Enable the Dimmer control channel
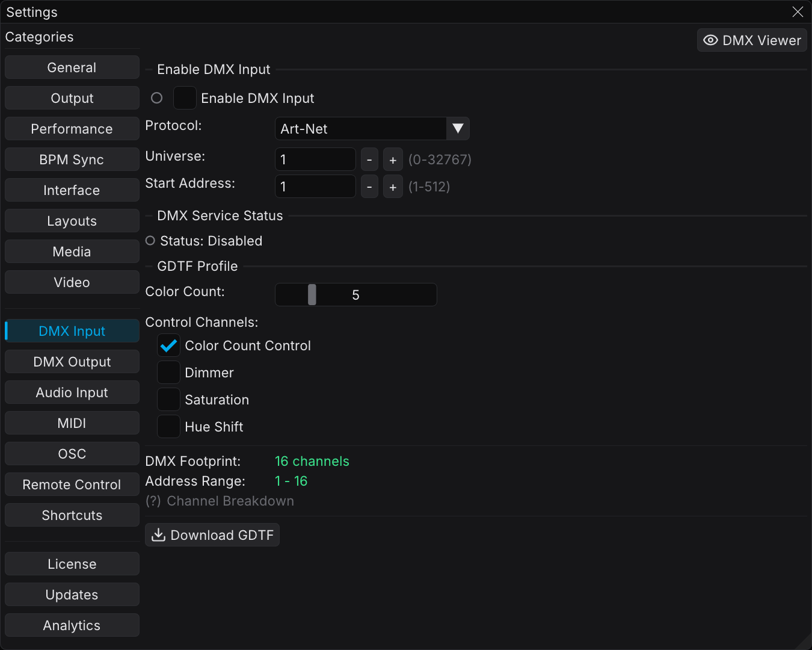 pos(168,373)
